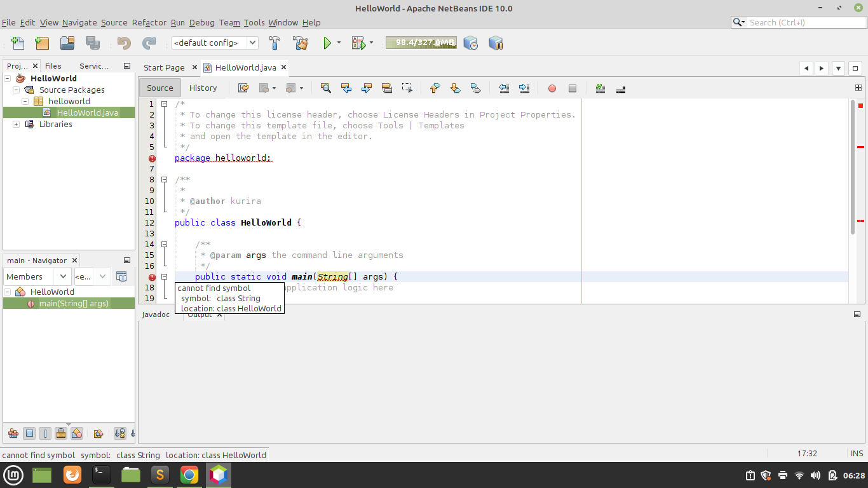The image size is (868, 488).
Task: Click the Attach Profiler icon
Action: pyautogui.click(x=496, y=43)
